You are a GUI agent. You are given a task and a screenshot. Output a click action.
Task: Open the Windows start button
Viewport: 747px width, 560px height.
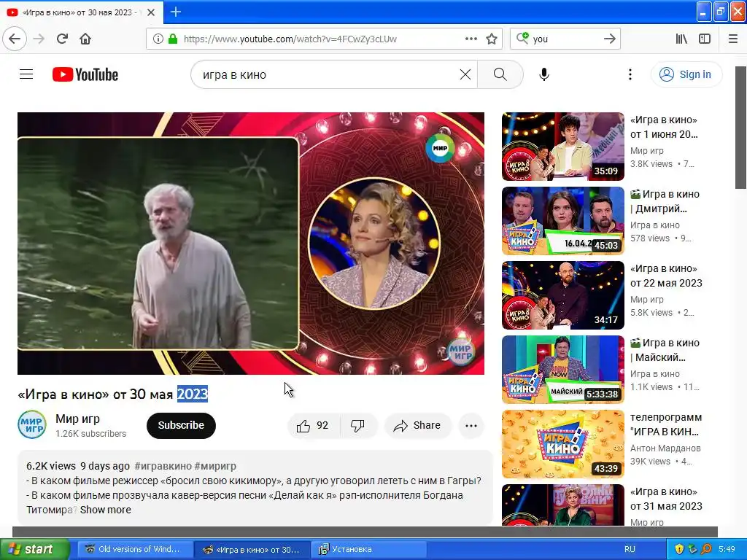pos(34,549)
